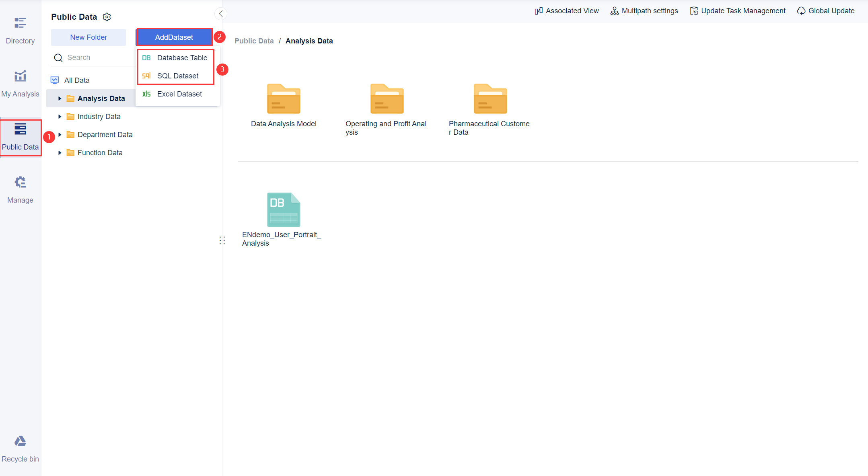Expand the Department Data tree arrow
This screenshot has width=868, height=476.
tap(60, 135)
